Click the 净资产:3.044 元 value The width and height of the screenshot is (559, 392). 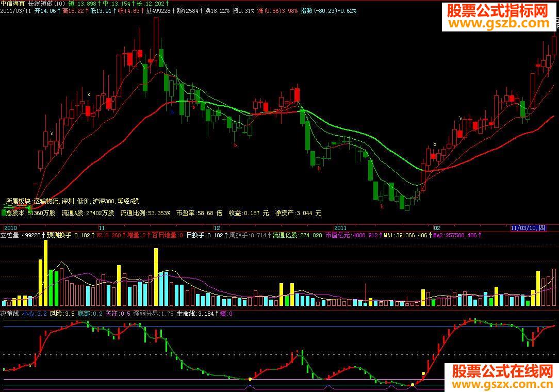tap(299, 213)
